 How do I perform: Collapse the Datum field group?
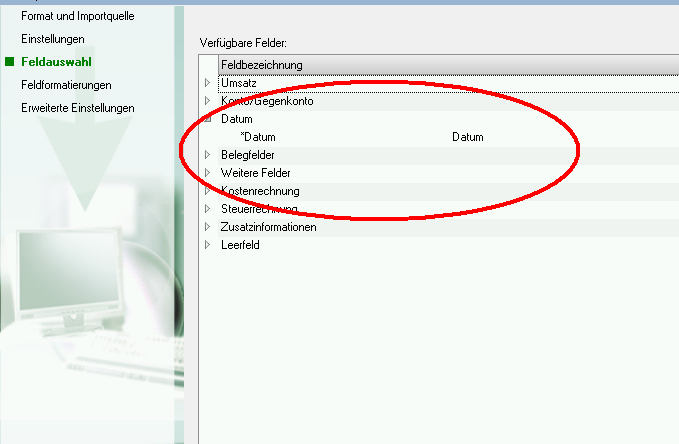point(207,119)
